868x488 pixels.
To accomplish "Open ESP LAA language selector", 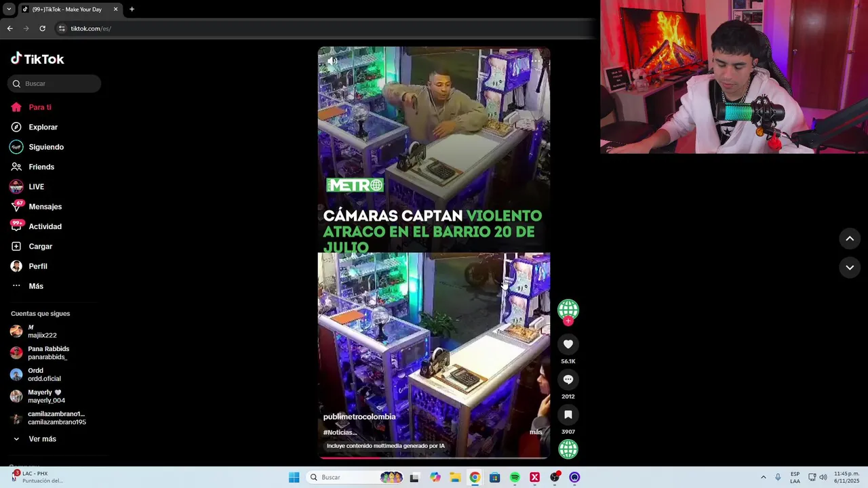I will click(x=795, y=477).
